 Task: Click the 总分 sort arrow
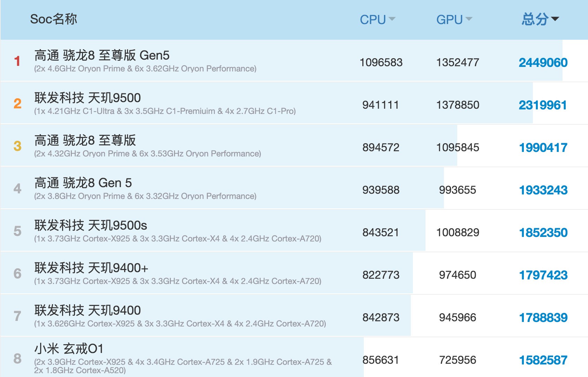555,19
